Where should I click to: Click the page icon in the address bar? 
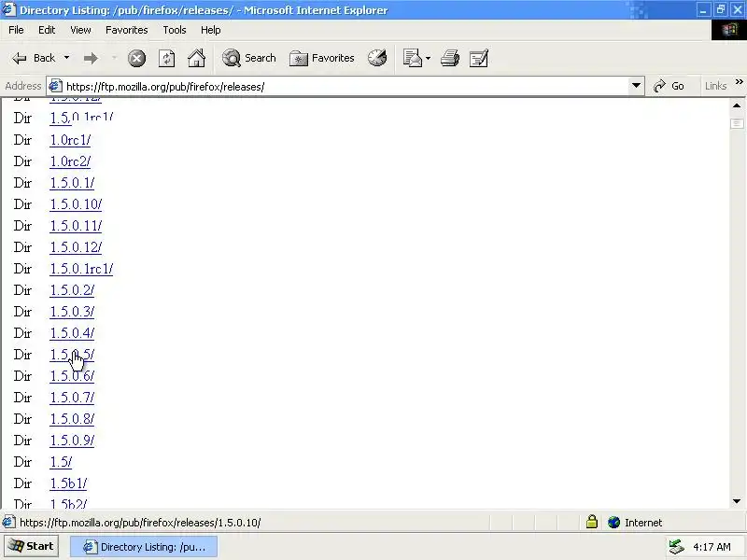(55, 86)
